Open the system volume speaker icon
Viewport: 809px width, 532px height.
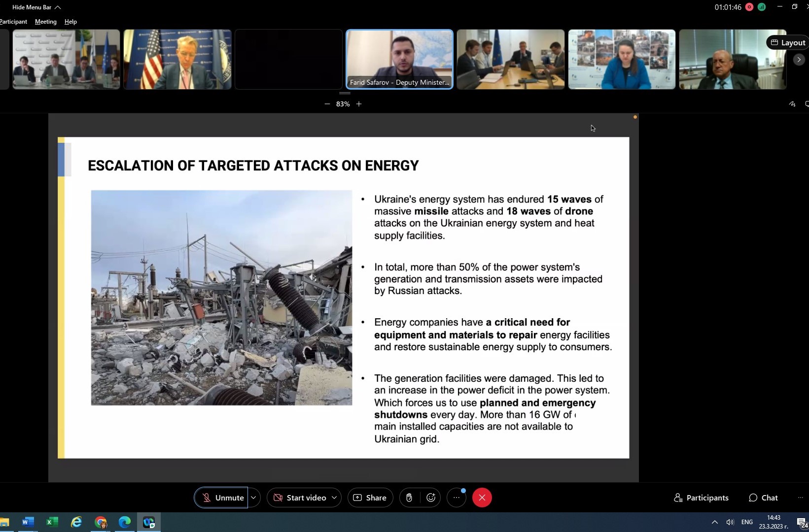pyautogui.click(x=730, y=522)
